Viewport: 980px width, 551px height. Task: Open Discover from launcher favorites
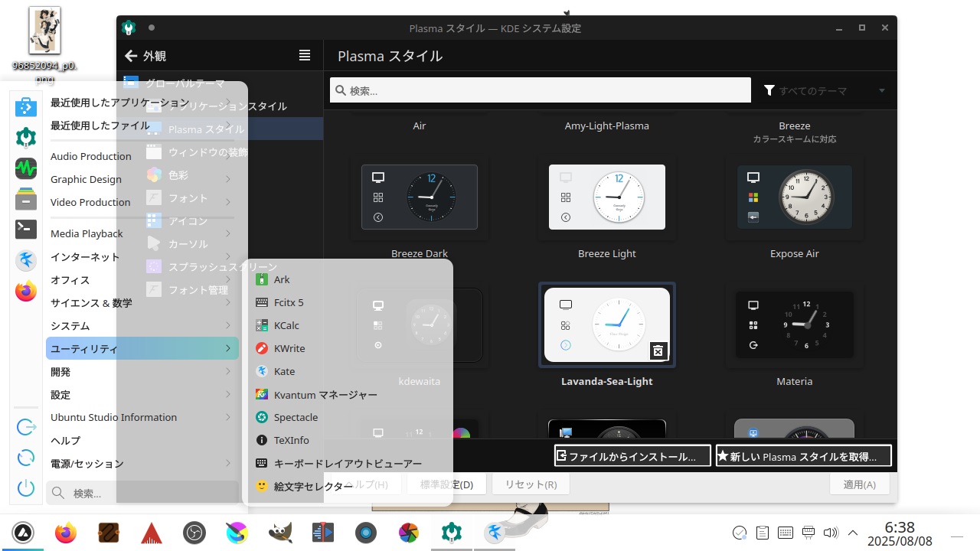pyautogui.click(x=26, y=106)
